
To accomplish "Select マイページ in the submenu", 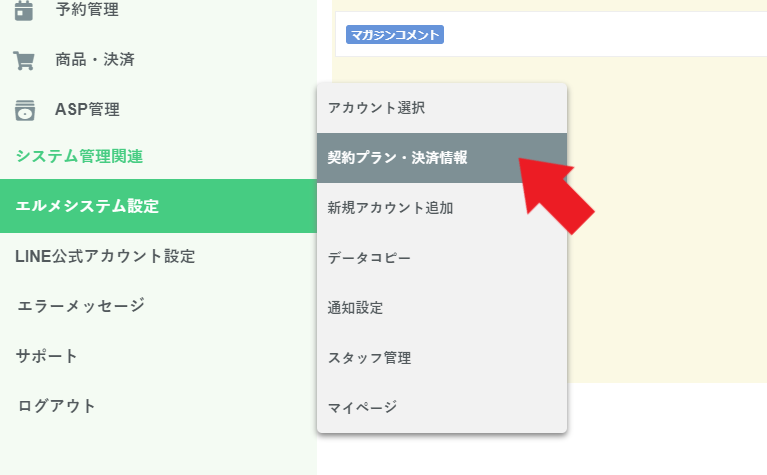I will tap(442, 407).
